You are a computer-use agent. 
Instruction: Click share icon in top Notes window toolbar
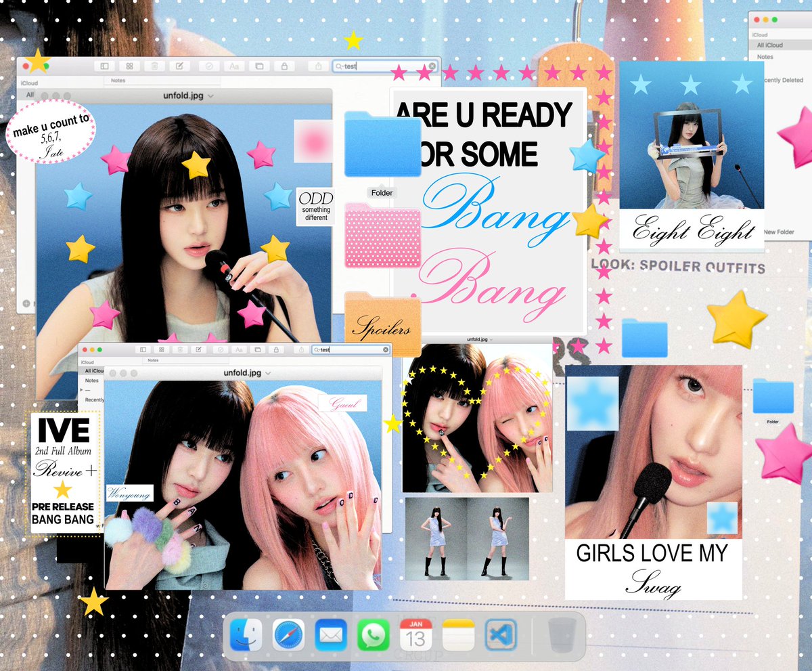coord(319,66)
